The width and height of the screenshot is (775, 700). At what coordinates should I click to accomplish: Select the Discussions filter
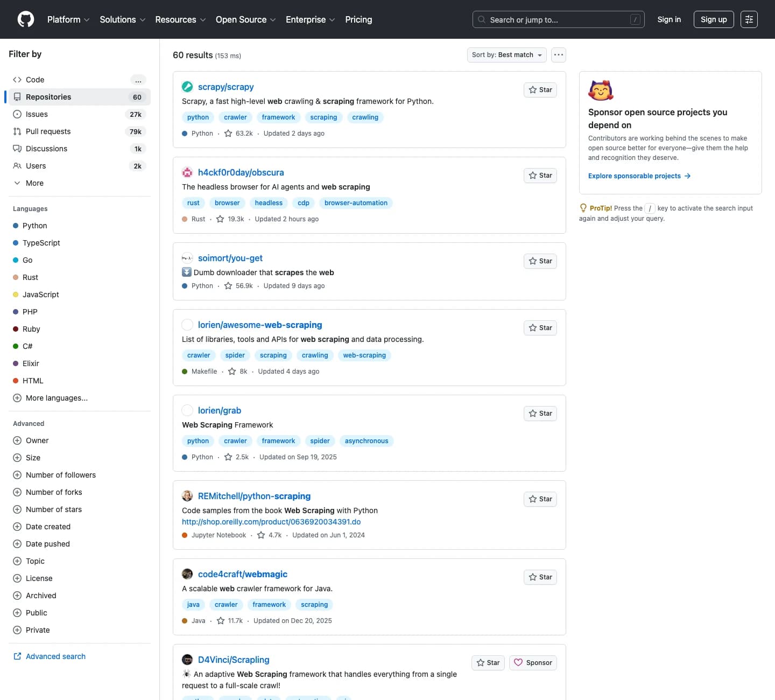(80, 149)
